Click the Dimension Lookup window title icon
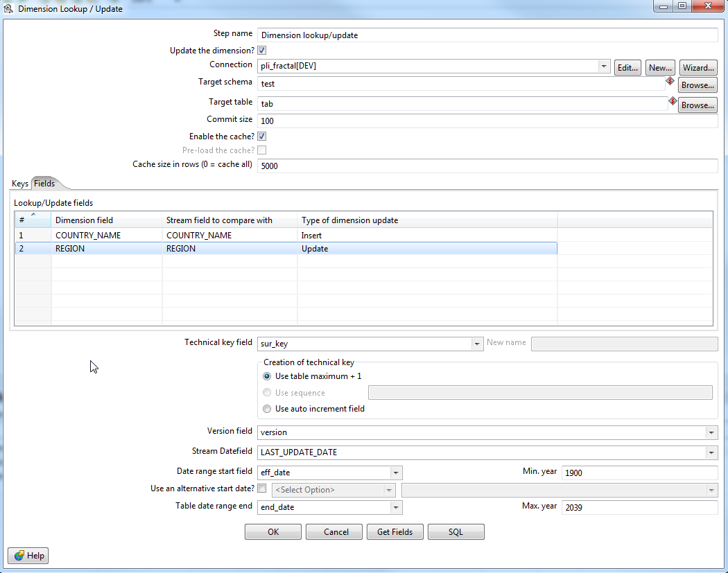The width and height of the screenshot is (728, 573). (8, 8)
